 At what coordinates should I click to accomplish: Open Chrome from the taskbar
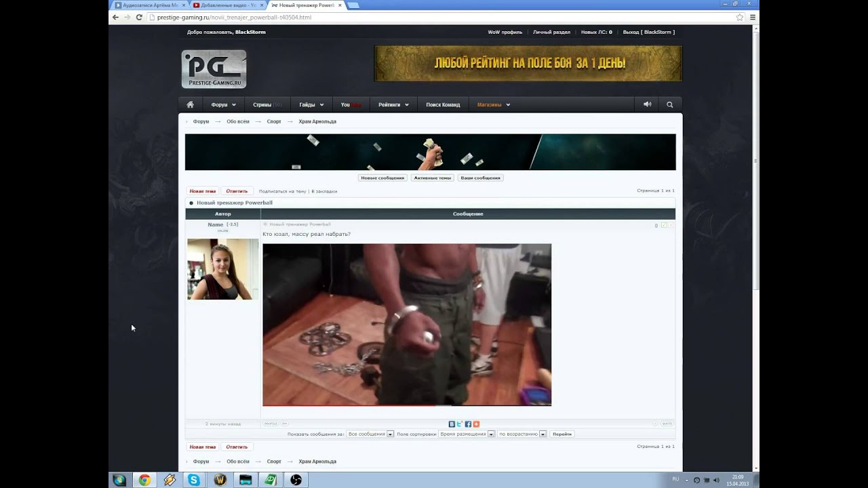[144, 480]
